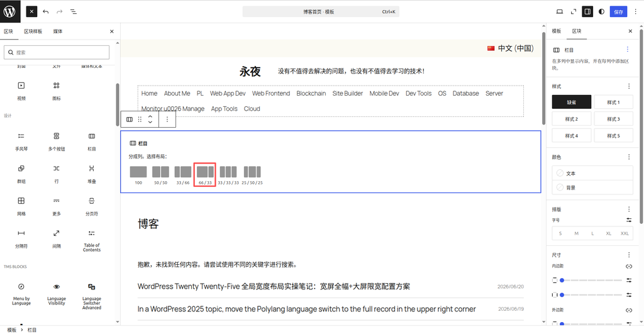Toggle the styles half-circle icon
This screenshot has height=334, width=644.
[601, 11]
